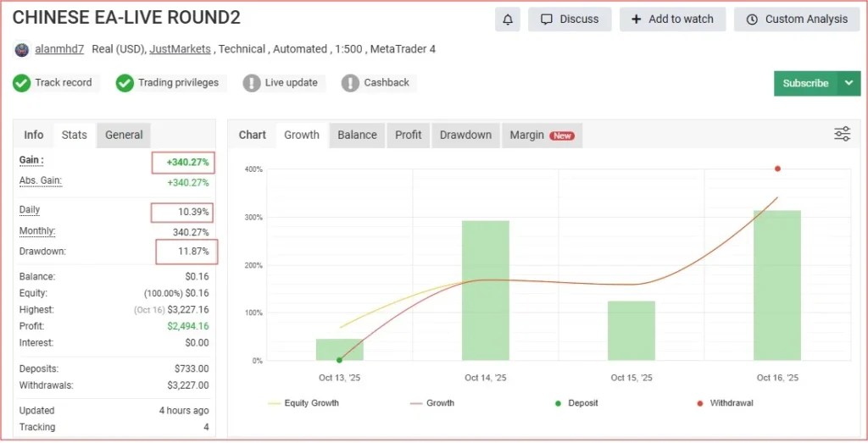Open the Discuss button
Screen dimensions: 868x443
[x=570, y=19]
